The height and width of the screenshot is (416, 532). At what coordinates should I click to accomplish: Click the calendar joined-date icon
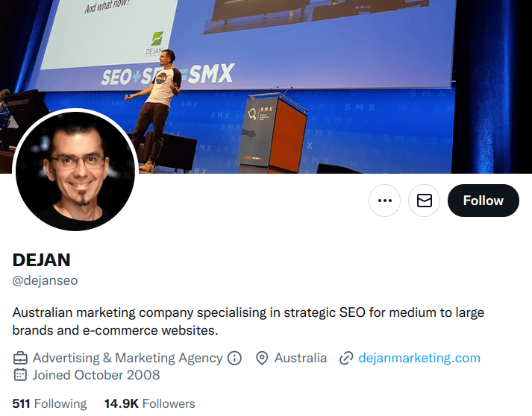click(20, 375)
